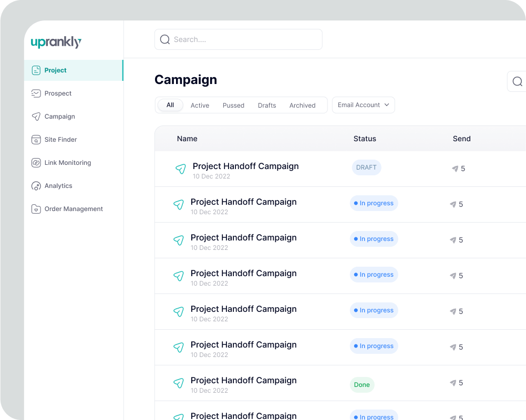Switch to the Active filter tab
Screen dimensions: 526x420
tap(200, 106)
